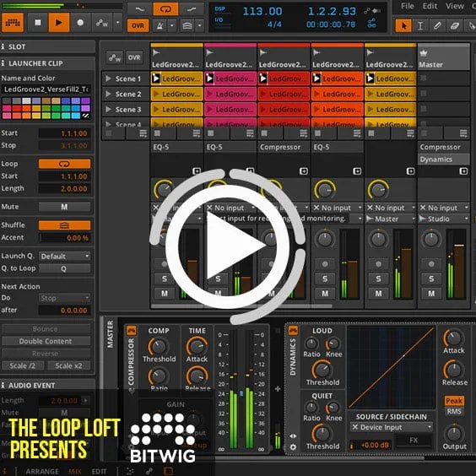
Task: Open the Launch Q. Default dropdown
Action: tap(64, 257)
